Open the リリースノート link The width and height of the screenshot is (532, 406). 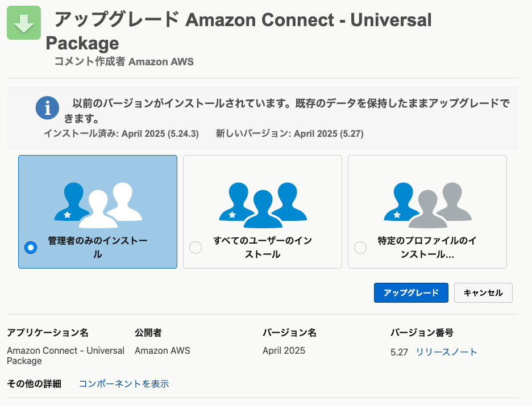(447, 352)
